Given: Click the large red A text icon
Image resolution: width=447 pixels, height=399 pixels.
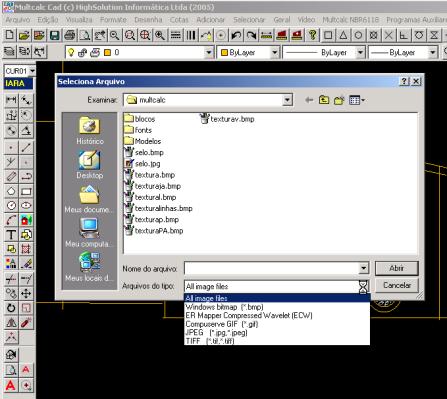Looking at the screenshot, I should 11,386.
